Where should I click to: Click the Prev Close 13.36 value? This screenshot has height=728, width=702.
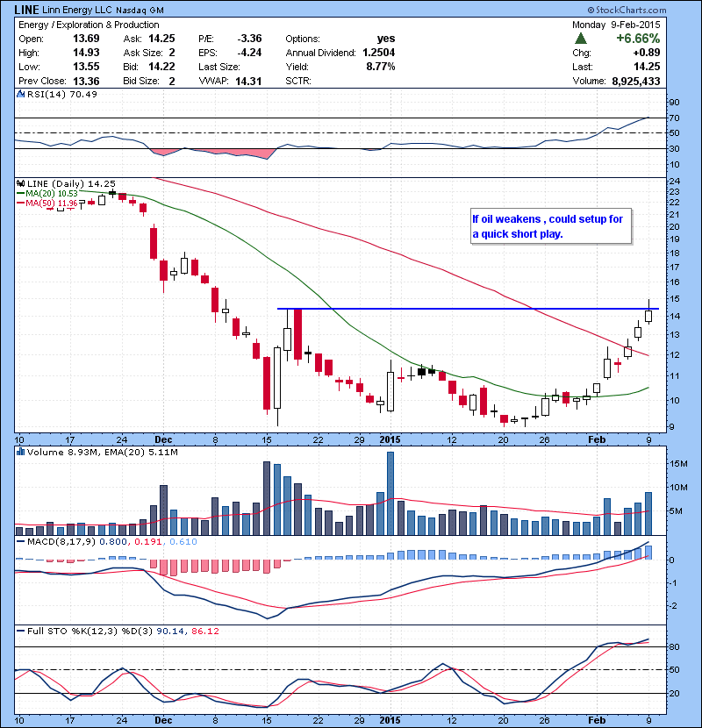(x=86, y=82)
